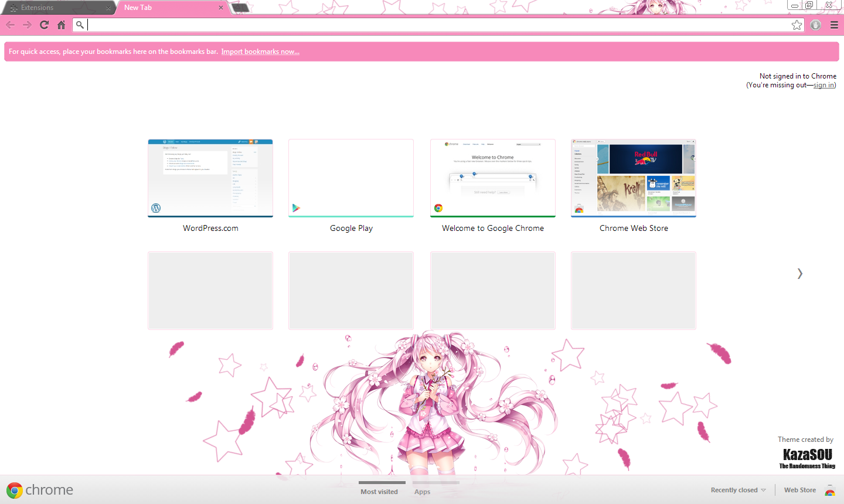Restore down the browser window

coord(809,5)
